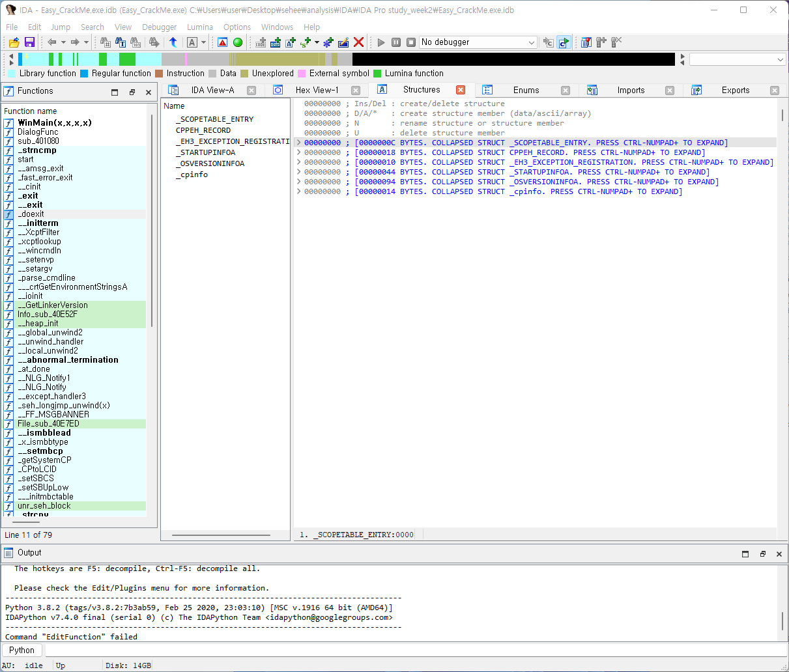
Task: Click the green circle toolbar icon
Action: 238,42
